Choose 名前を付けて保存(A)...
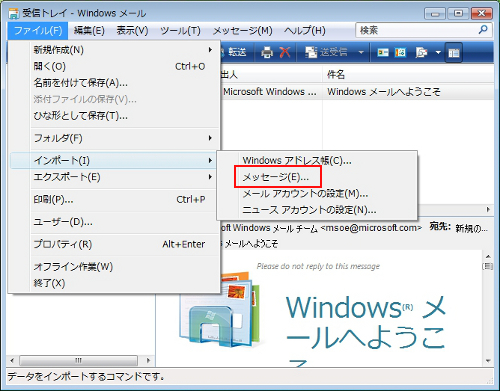500x391 pixels. 115,83
